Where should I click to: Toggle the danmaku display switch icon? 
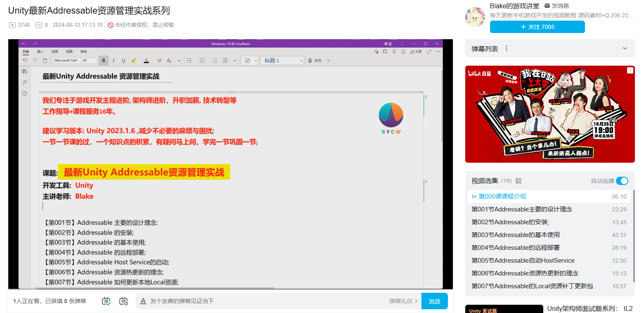click(x=106, y=301)
